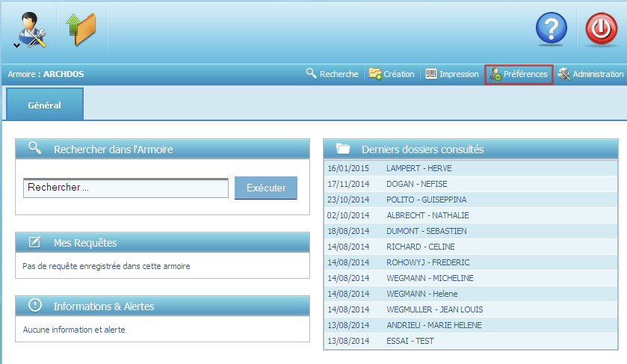This screenshot has height=364, width=627.
Task: Open the DUMONT - SEBASTIEN dossier
Action: [x=427, y=231]
